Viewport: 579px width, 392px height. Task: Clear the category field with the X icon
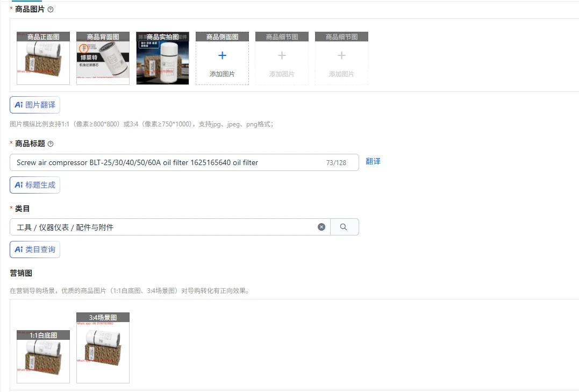321,227
